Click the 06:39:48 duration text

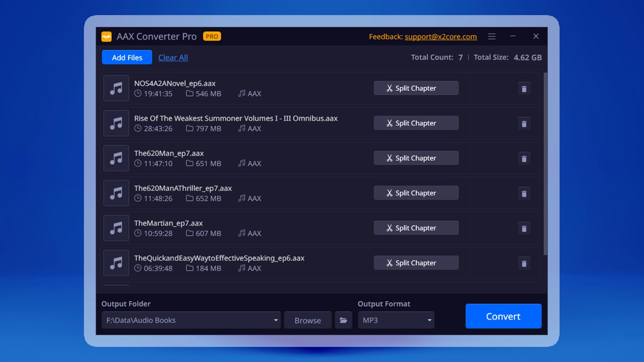tap(158, 268)
